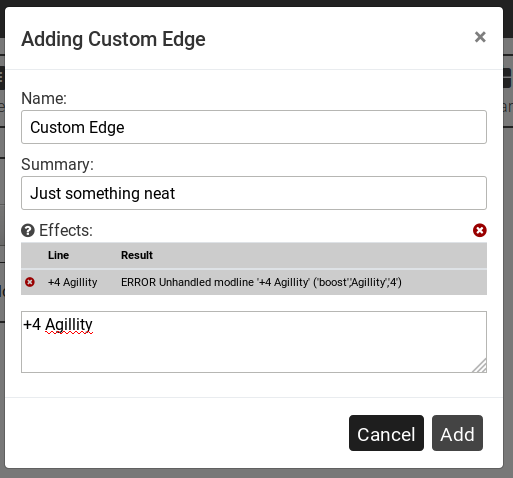Click inside the effects text area
The height and width of the screenshot is (478, 513).
[254, 342]
